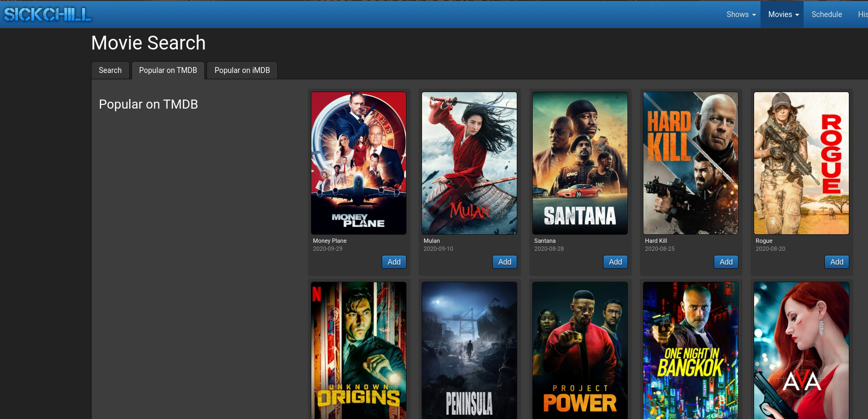This screenshot has width=868, height=419.
Task: Click the release date 2020-08-20
Action: [x=771, y=249]
